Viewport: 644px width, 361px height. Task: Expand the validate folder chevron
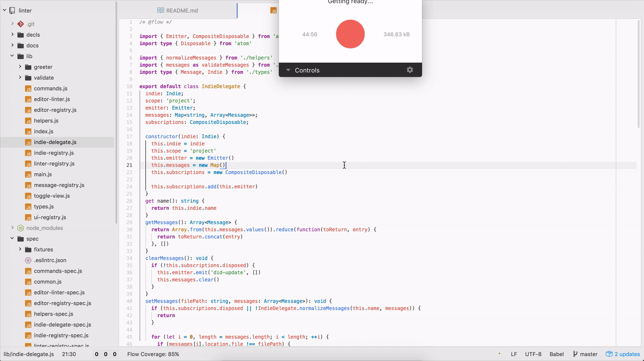click(20, 77)
